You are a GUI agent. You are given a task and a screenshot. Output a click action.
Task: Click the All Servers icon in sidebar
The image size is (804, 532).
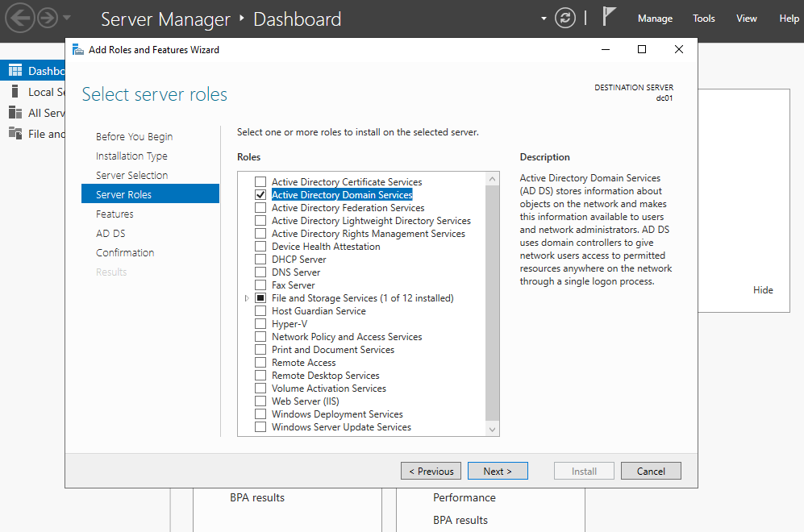tap(15, 113)
